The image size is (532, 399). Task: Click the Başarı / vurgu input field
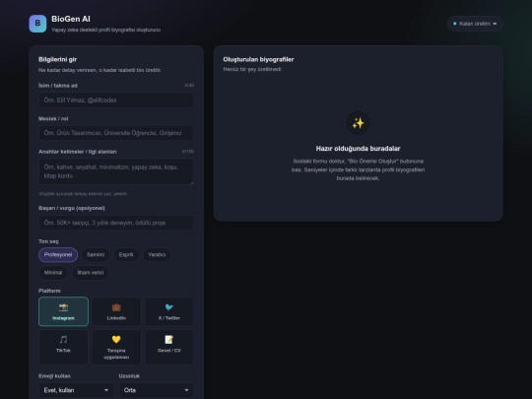coord(116,223)
